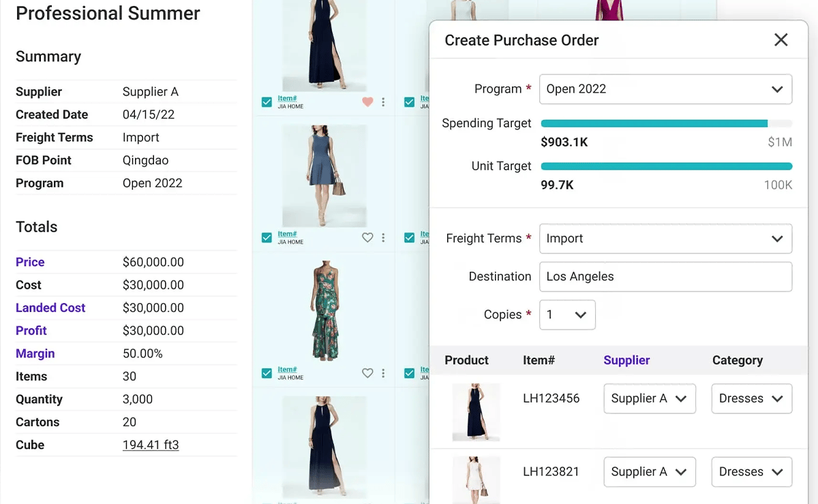Open the Program dropdown showing Open 2022
Screen dimensions: 818x504
click(665, 89)
